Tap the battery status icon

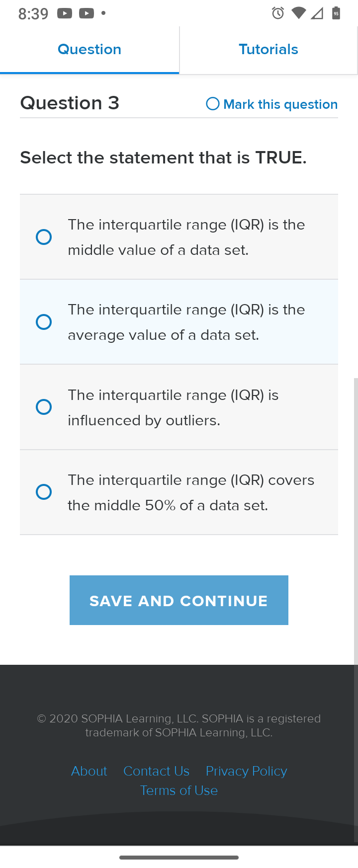[336, 13]
